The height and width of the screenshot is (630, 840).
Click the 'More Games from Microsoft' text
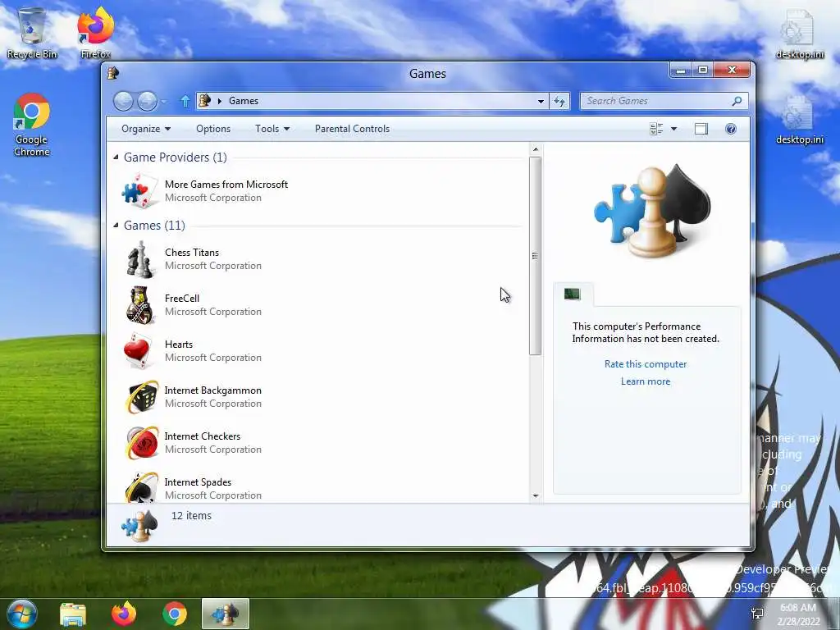point(226,185)
